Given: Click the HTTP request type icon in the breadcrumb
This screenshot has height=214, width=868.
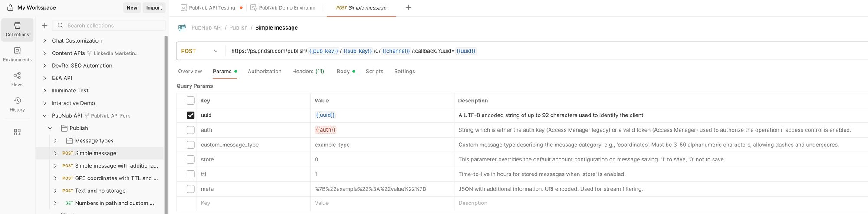Looking at the screenshot, I should [x=182, y=27].
